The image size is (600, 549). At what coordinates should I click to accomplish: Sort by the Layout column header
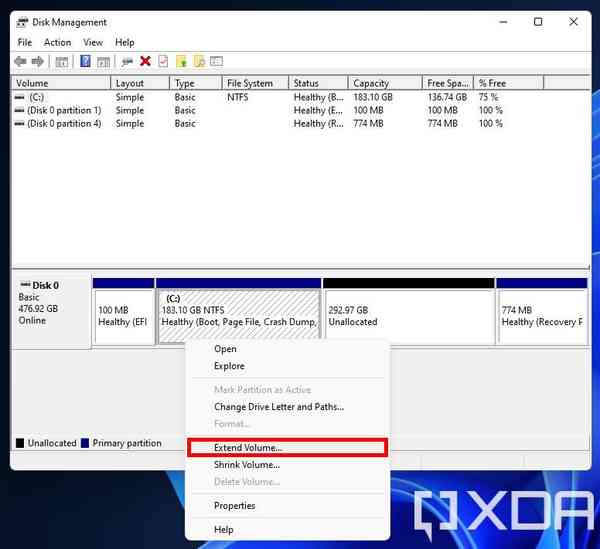click(140, 83)
